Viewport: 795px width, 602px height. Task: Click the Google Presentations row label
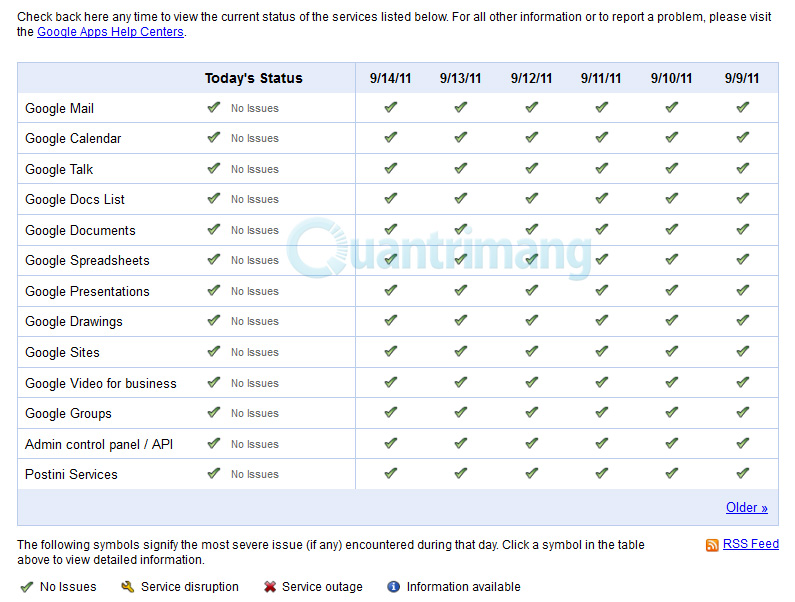coord(87,291)
